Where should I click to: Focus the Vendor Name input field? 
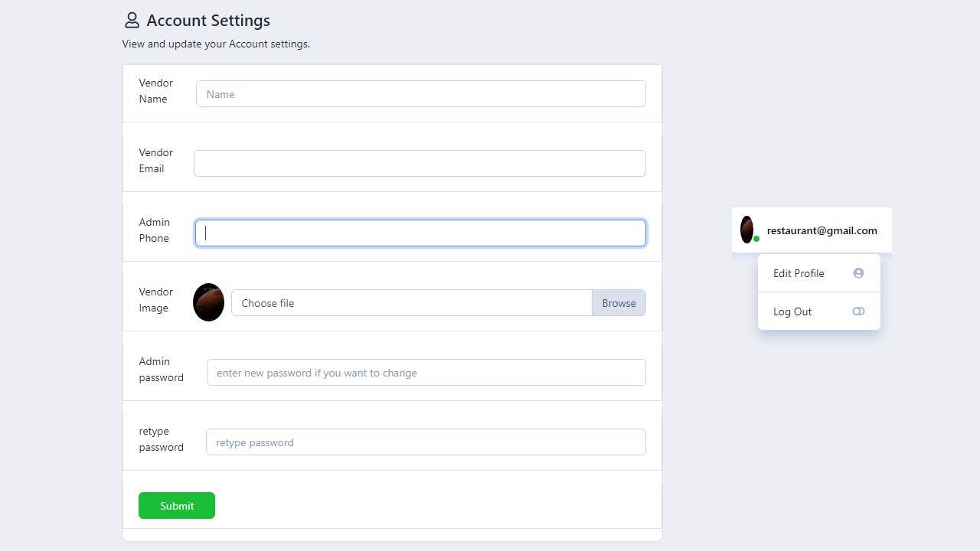420,94
